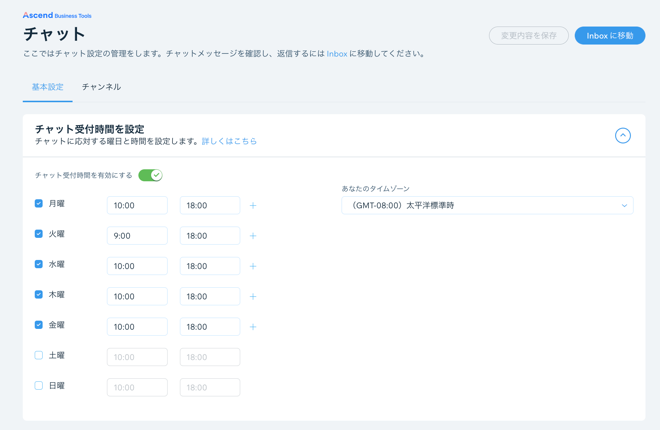Screen dimensions: 660x430
Task: Click the Ascend Business Tools logo
Action: pyautogui.click(x=57, y=16)
